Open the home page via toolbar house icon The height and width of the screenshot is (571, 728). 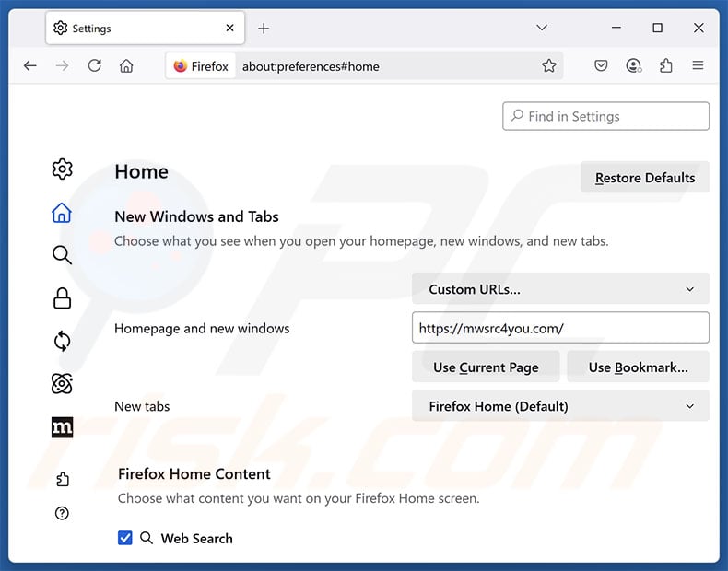pos(126,66)
